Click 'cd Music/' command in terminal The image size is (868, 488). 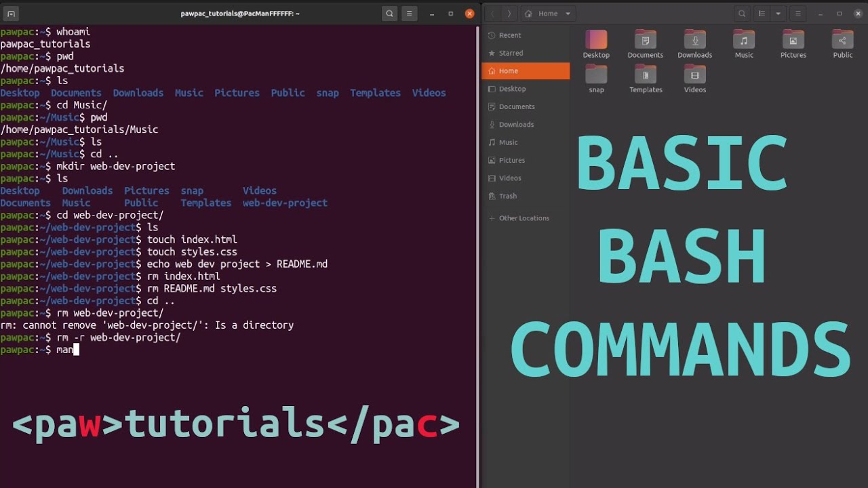click(82, 105)
